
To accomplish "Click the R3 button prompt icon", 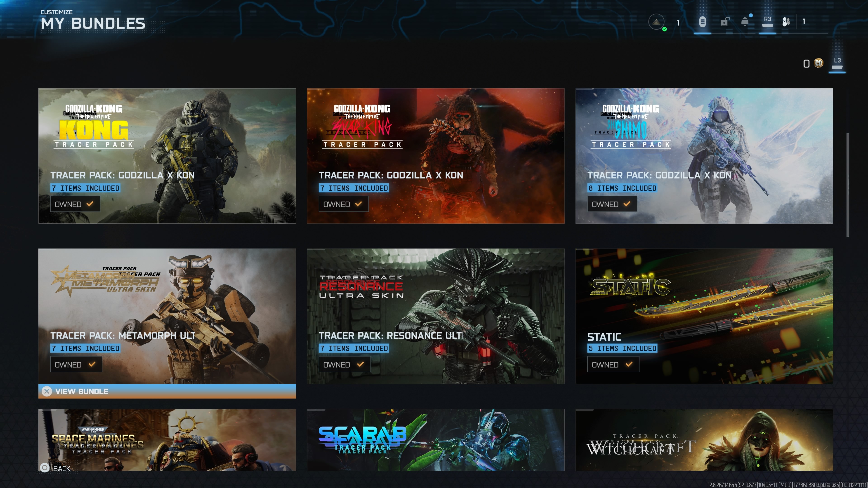I will pyautogui.click(x=767, y=22).
